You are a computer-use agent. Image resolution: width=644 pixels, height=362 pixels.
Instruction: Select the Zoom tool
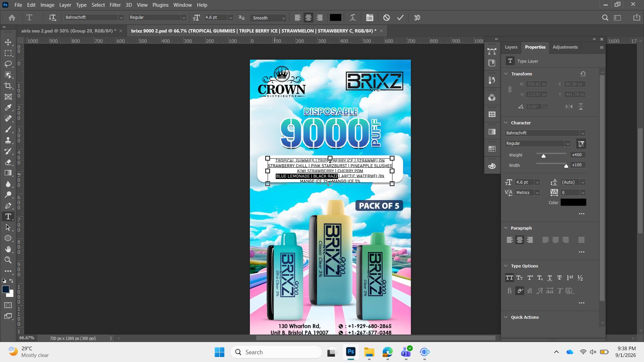tap(8, 260)
